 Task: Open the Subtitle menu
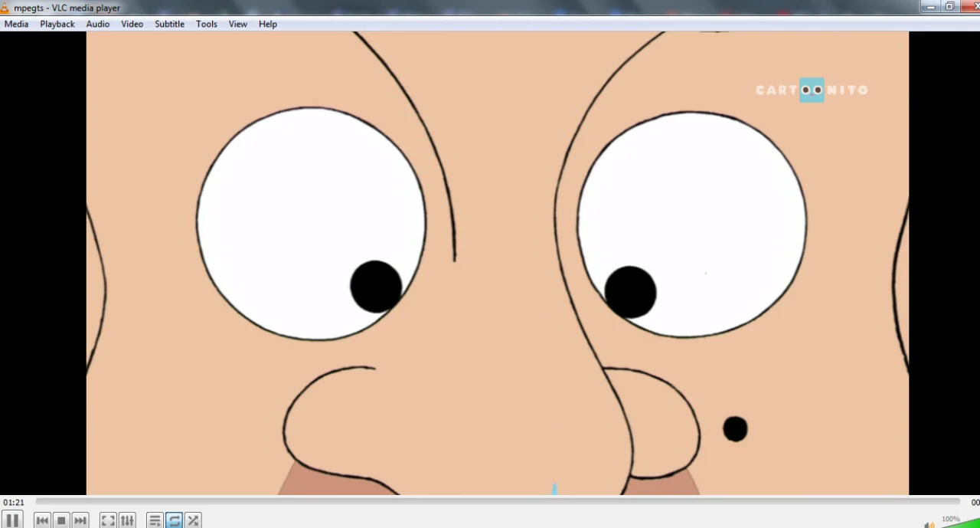click(x=169, y=24)
